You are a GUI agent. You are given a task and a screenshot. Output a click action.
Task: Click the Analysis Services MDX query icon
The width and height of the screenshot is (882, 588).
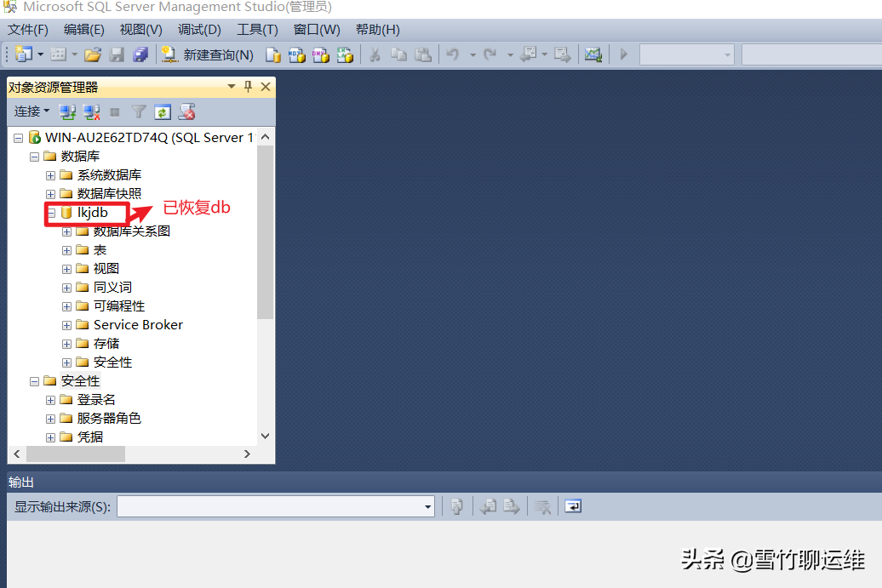coord(296,54)
